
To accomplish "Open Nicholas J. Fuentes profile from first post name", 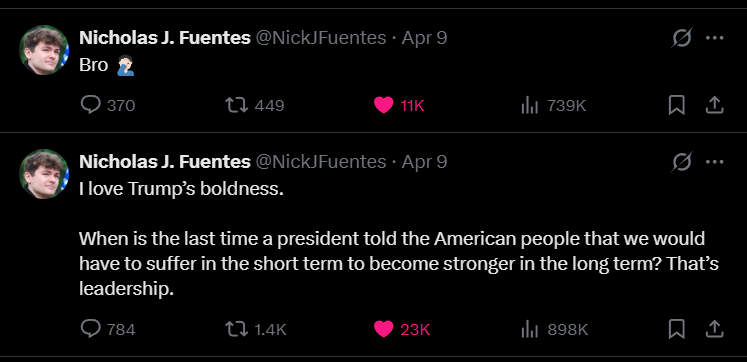I will click(x=165, y=38).
